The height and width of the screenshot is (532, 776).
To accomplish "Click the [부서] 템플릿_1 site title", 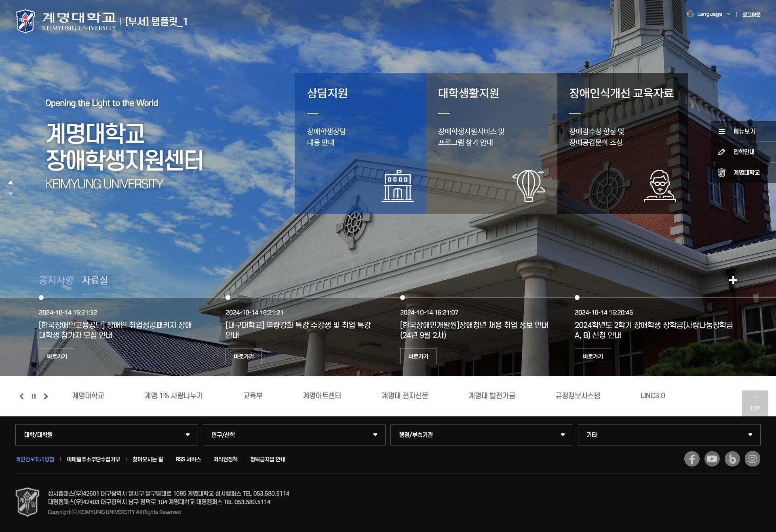I will coord(156,21).
